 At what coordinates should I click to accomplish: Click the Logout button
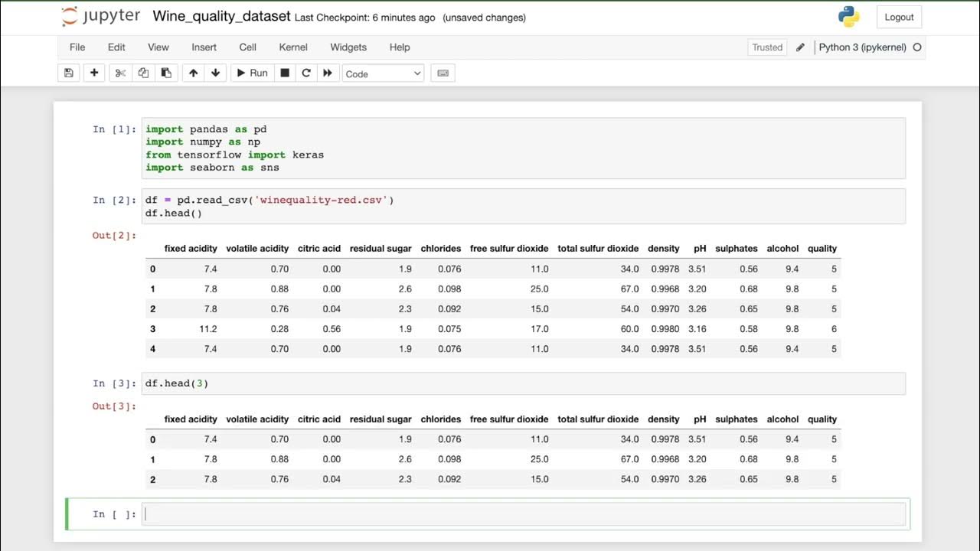(899, 17)
